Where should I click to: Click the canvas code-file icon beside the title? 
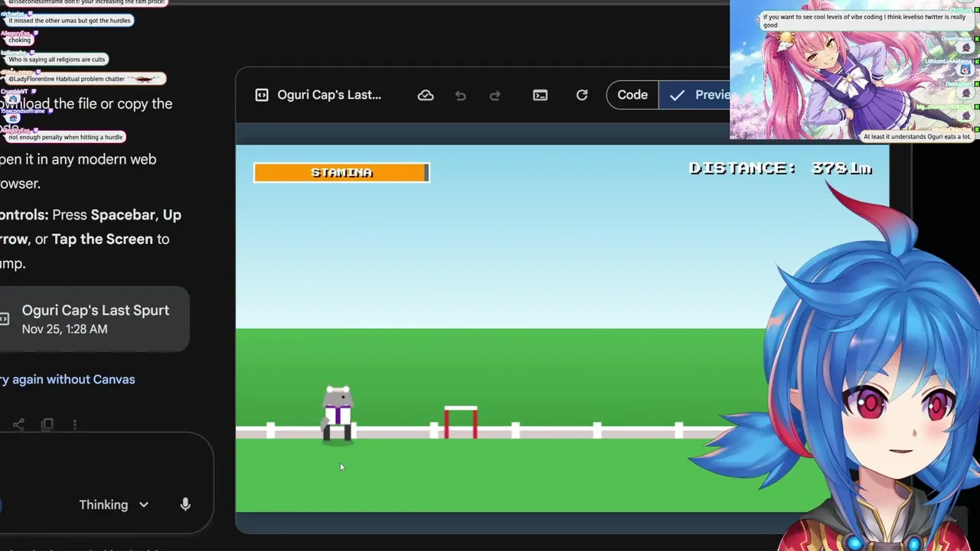pos(262,95)
